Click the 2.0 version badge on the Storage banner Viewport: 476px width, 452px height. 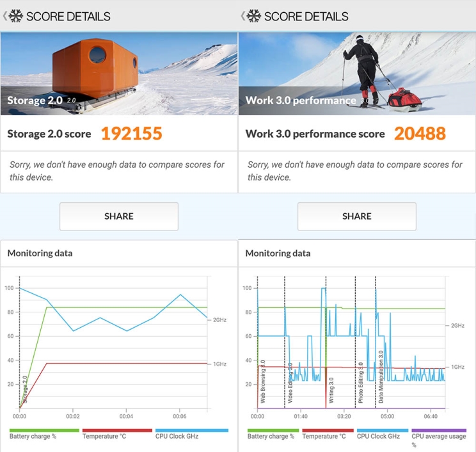[72, 101]
